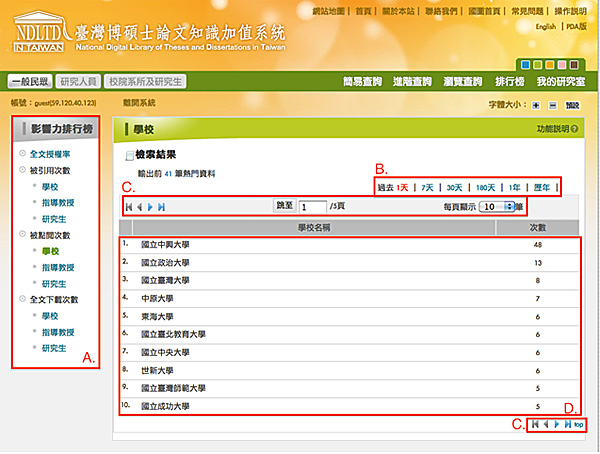
Task: Switch to 校院系所及研究生 user type
Action: (x=150, y=82)
